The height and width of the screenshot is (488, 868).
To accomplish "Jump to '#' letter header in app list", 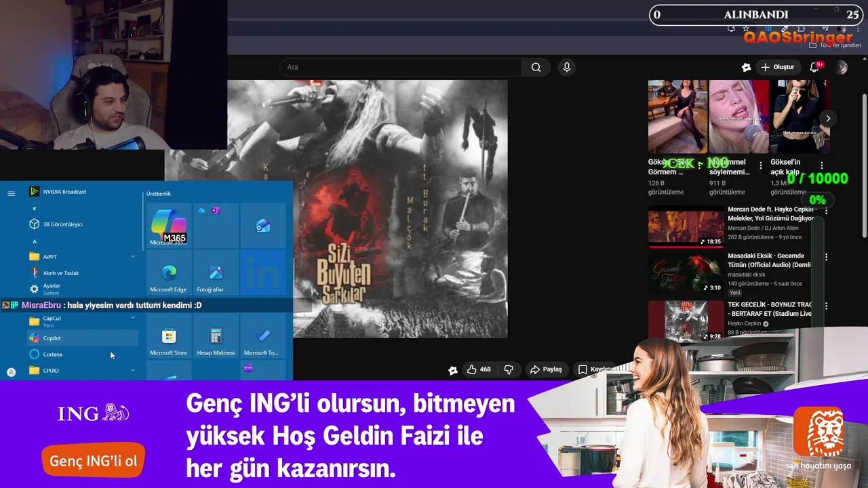I will coord(35,209).
